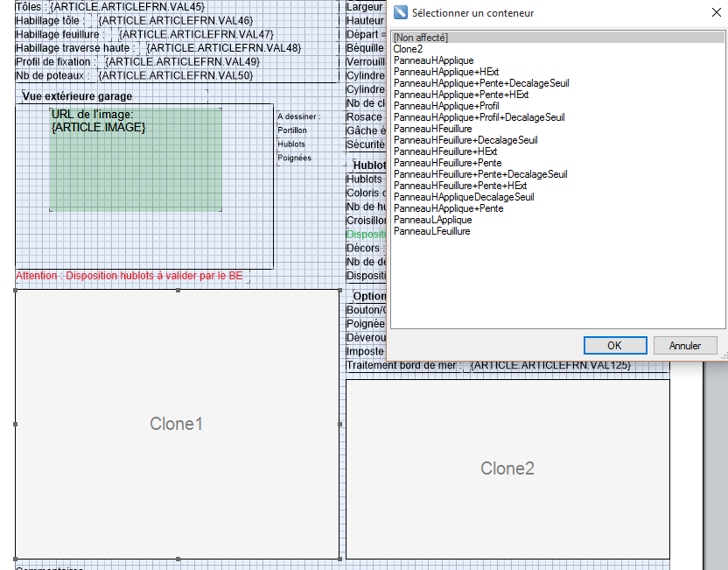Click the red Attention Disposition hublots label

[x=131, y=277]
